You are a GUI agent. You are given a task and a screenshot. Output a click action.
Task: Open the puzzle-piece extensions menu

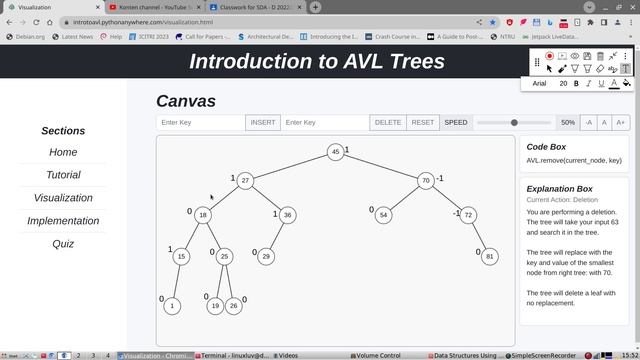590,22
